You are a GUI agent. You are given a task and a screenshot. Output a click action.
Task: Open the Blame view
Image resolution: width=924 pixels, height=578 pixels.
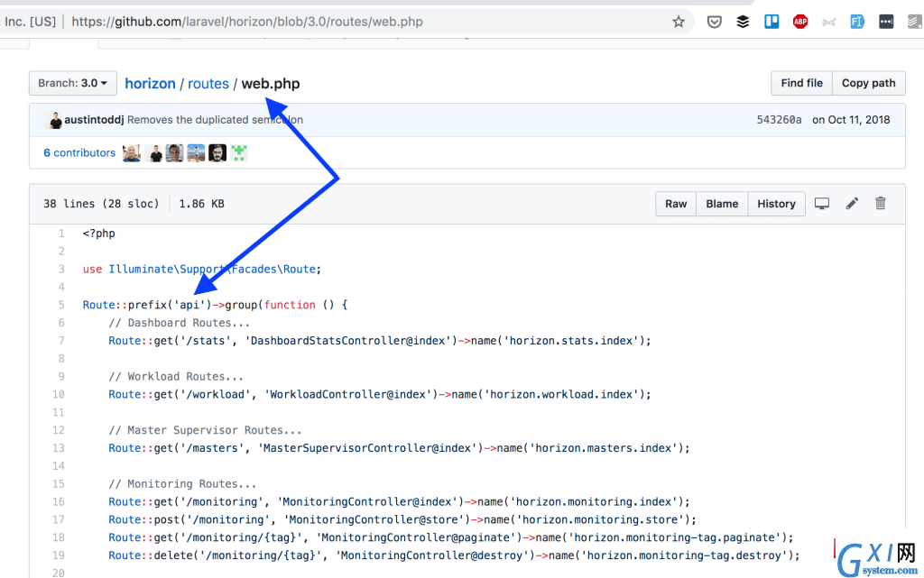tap(722, 204)
